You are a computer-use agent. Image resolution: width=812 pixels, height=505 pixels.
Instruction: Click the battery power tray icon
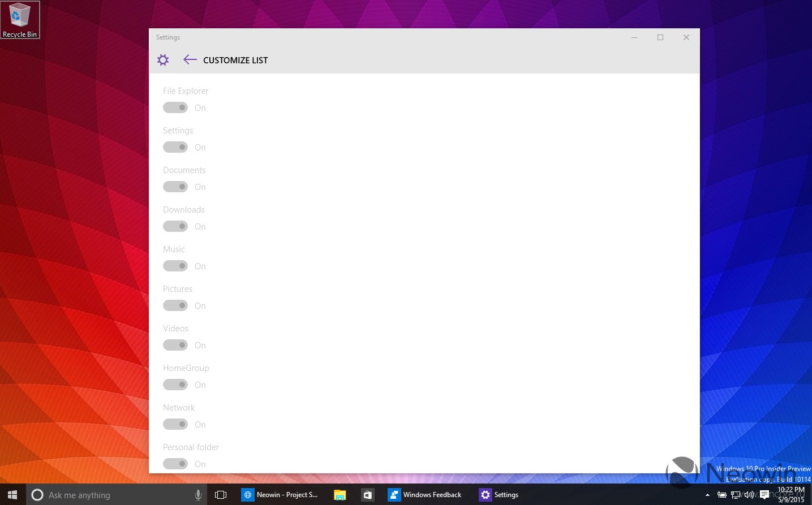point(722,495)
